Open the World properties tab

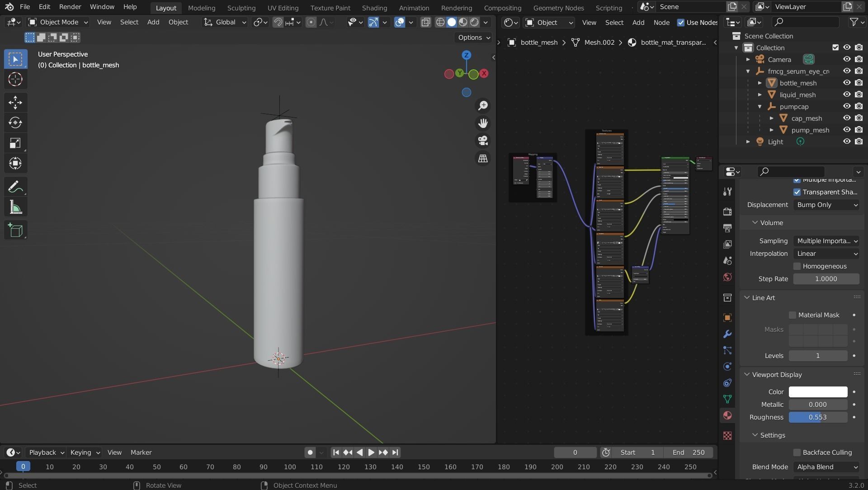(x=727, y=277)
